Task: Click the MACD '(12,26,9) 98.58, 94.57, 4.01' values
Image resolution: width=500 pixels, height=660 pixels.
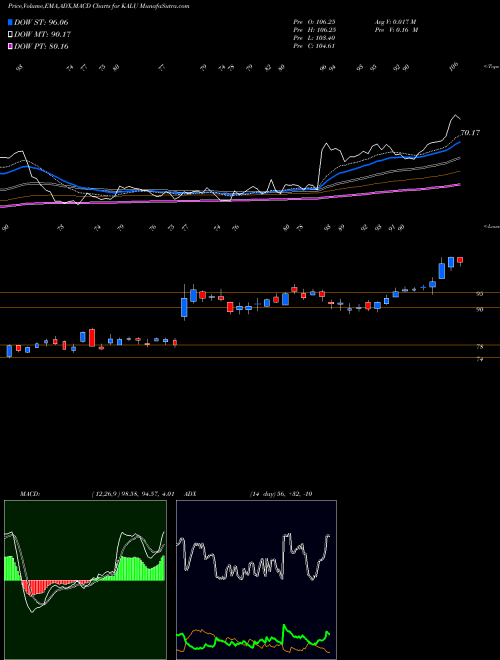Action: [x=133, y=494]
